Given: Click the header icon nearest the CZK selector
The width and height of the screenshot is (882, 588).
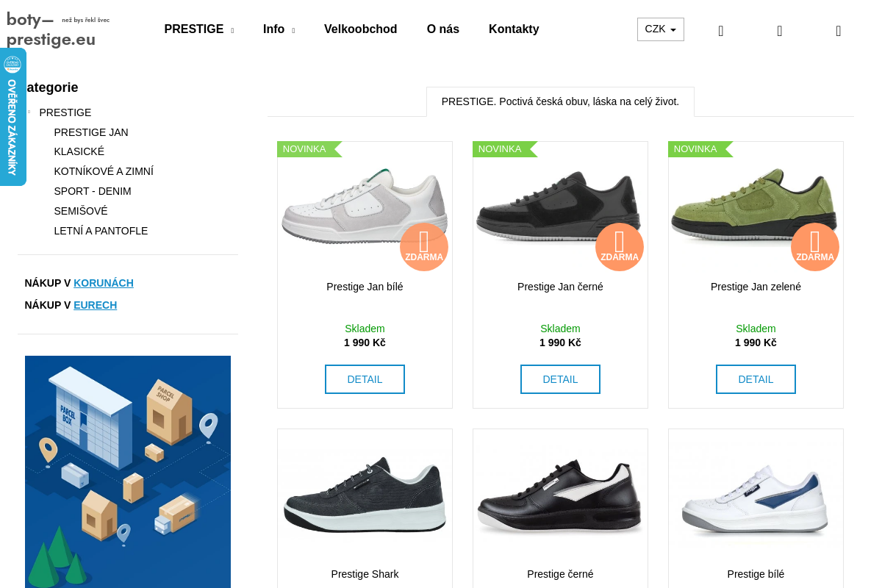Looking at the screenshot, I should pyautogui.click(x=721, y=31).
